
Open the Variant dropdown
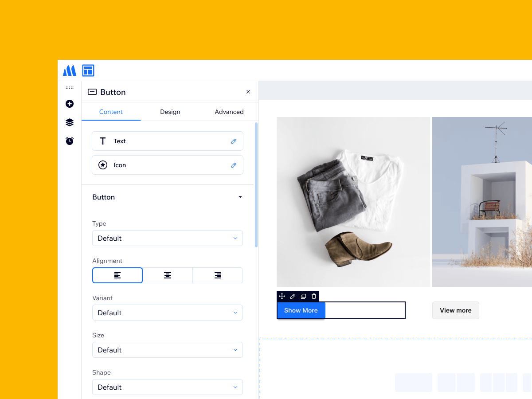[168, 313]
